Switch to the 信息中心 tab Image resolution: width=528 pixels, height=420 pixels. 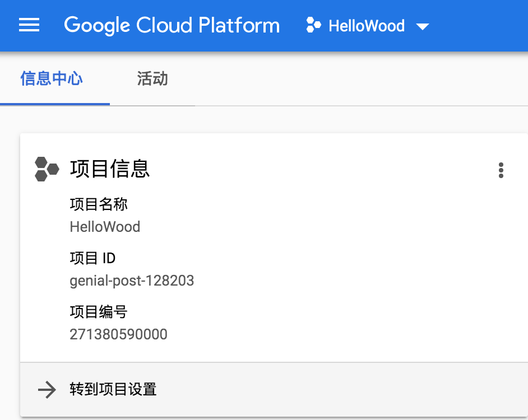(51, 79)
